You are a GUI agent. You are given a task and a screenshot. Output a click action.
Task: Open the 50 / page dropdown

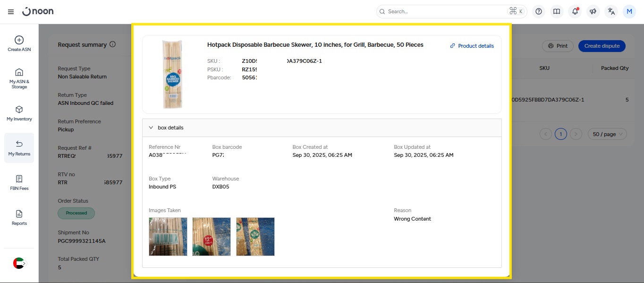coord(607,134)
